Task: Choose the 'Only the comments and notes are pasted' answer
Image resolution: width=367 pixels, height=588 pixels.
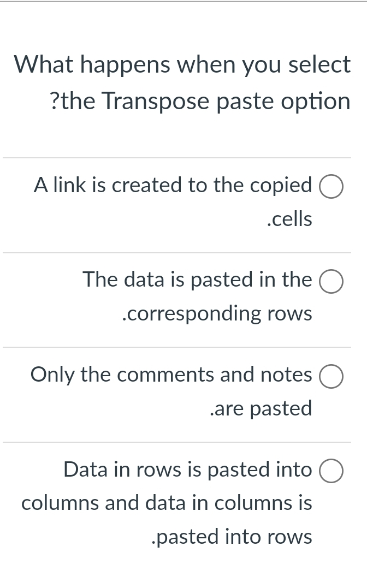Action: (x=331, y=376)
